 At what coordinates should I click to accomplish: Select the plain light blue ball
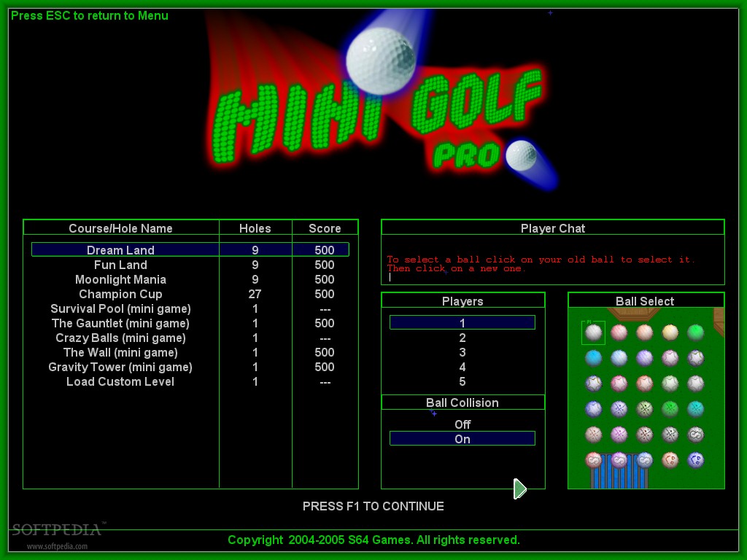[x=619, y=357]
